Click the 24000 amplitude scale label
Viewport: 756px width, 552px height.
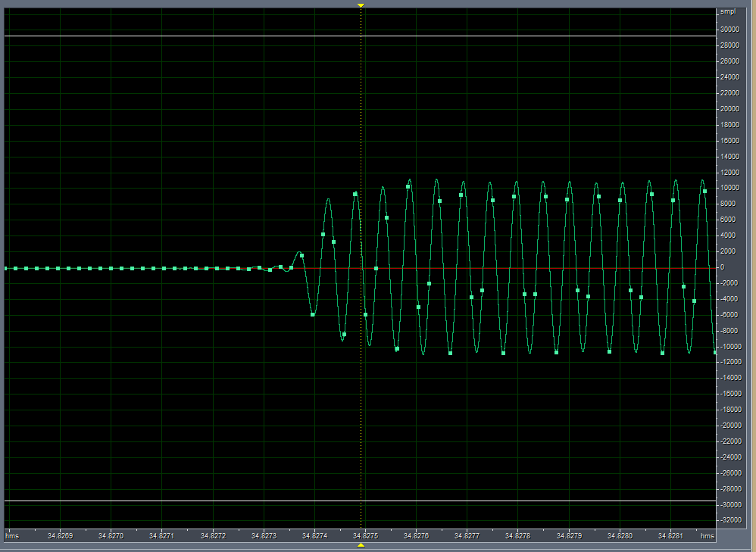point(729,77)
